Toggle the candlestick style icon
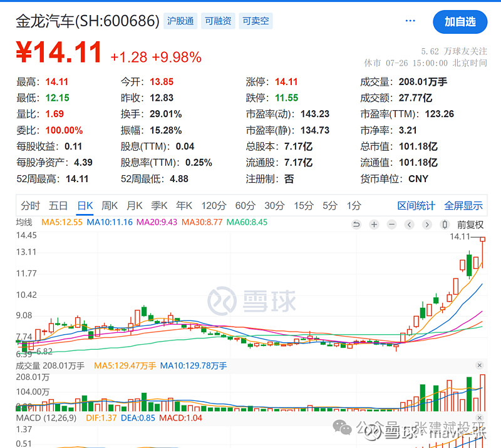Viewport: 501px width, 448px height. pyautogui.click(x=445, y=225)
